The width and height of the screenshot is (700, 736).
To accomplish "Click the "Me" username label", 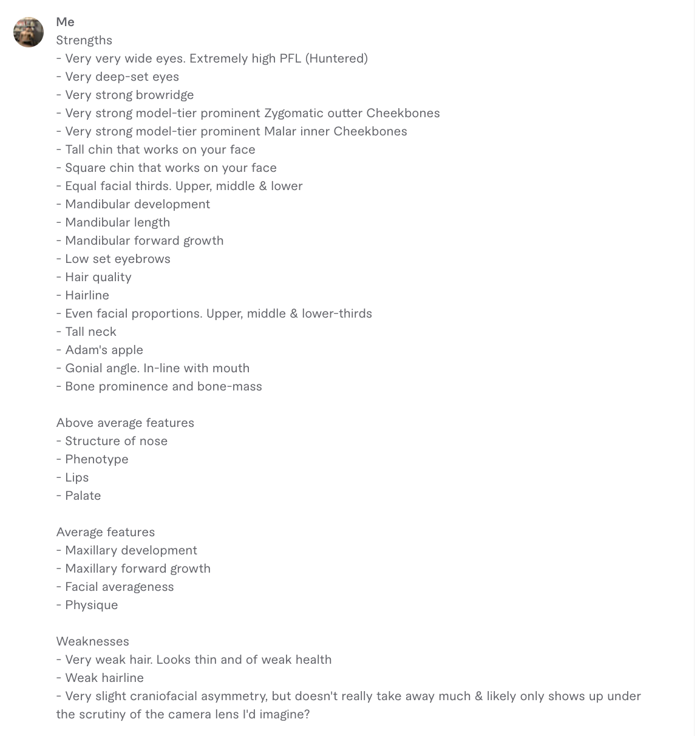I will coord(65,22).
